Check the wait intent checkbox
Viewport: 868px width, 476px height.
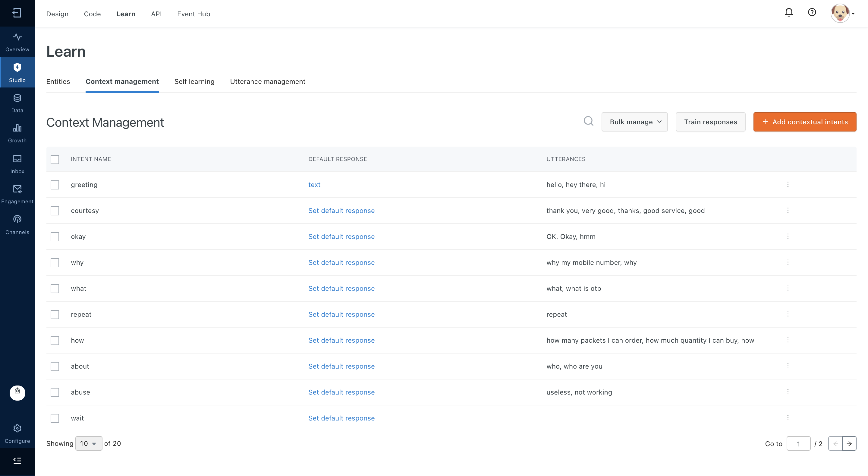pos(55,419)
